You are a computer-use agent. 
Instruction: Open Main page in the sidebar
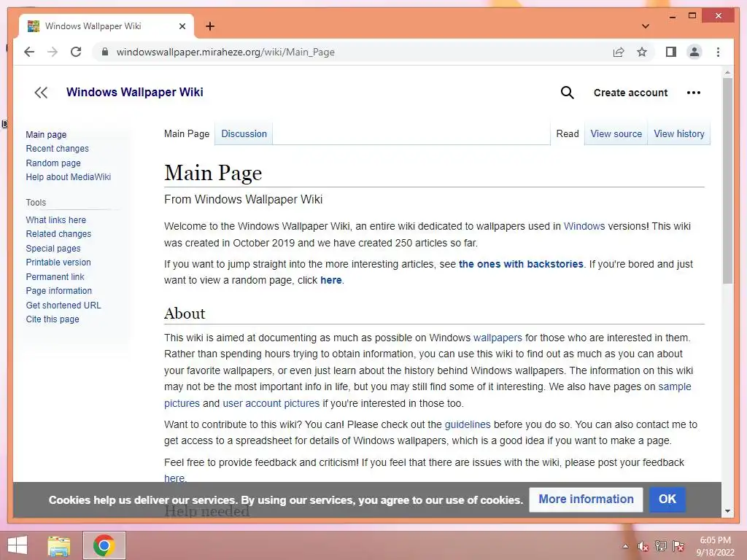pos(46,134)
